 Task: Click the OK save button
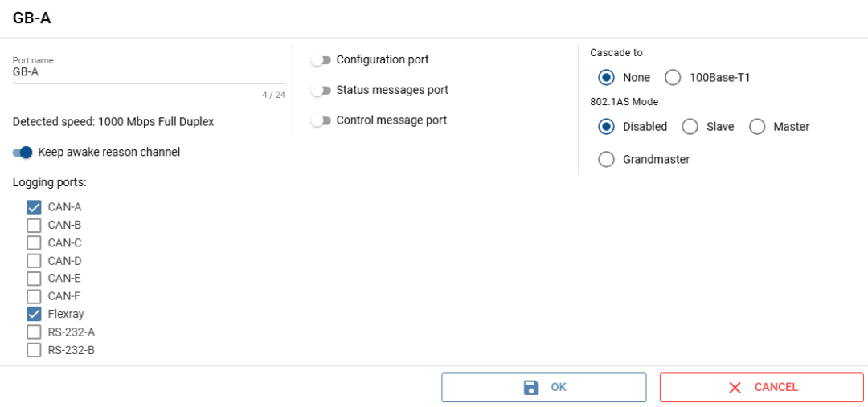[543, 387]
